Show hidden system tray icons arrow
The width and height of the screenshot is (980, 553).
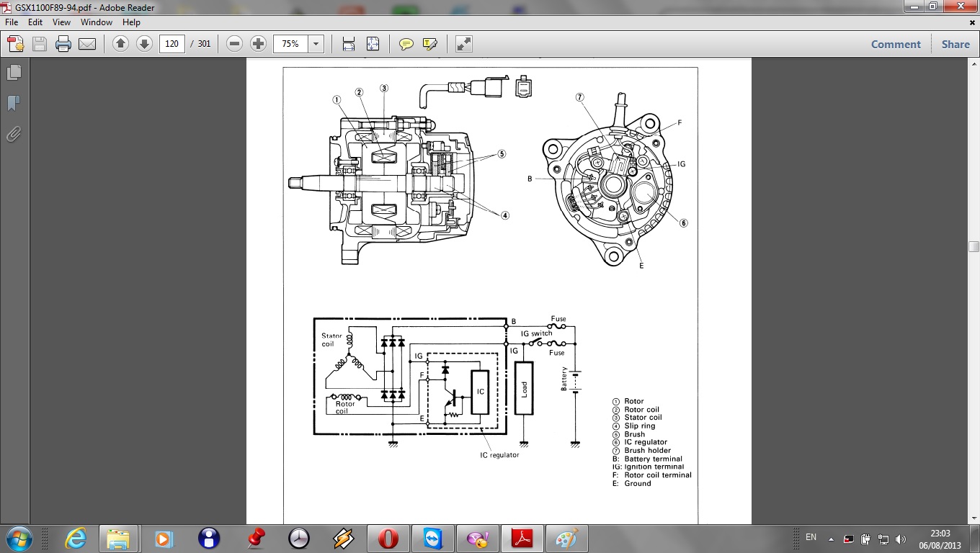click(x=832, y=539)
